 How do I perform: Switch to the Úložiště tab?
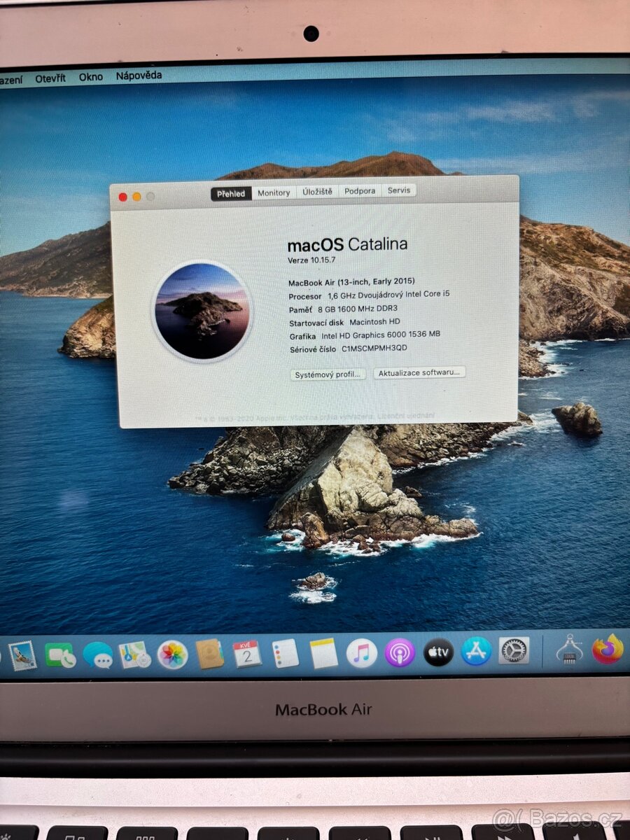point(317,192)
